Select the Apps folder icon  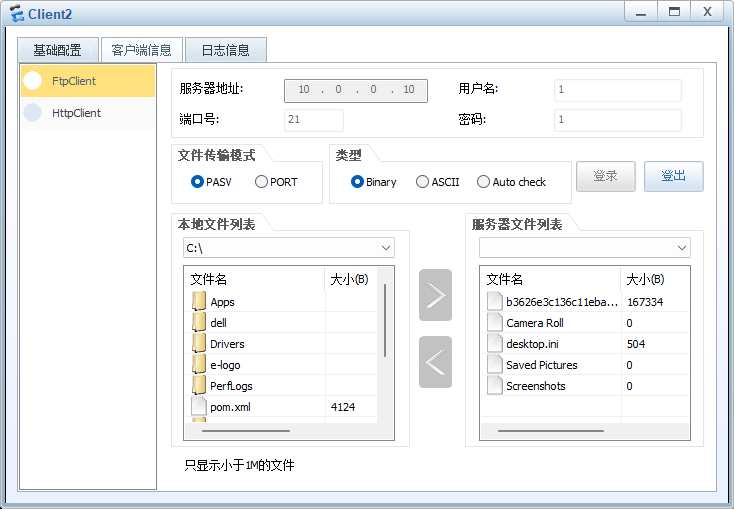(x=199, y=302)
